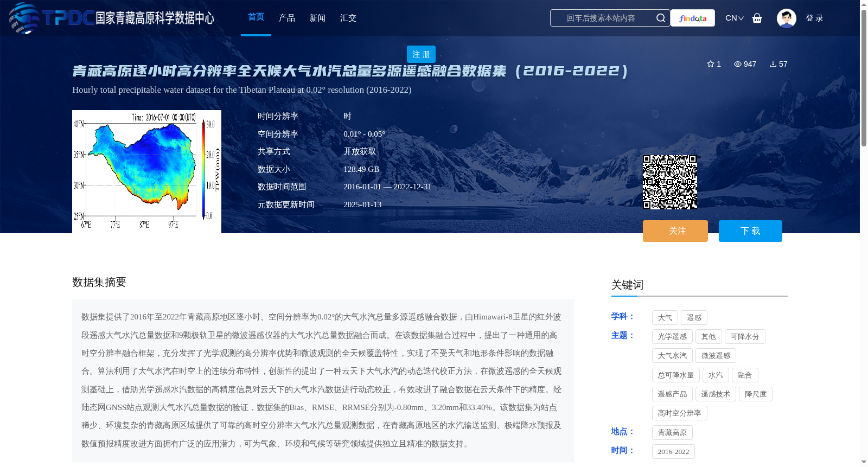Select the 融合 theme tag
Screen dimensions: 868x467
(745, 375)
